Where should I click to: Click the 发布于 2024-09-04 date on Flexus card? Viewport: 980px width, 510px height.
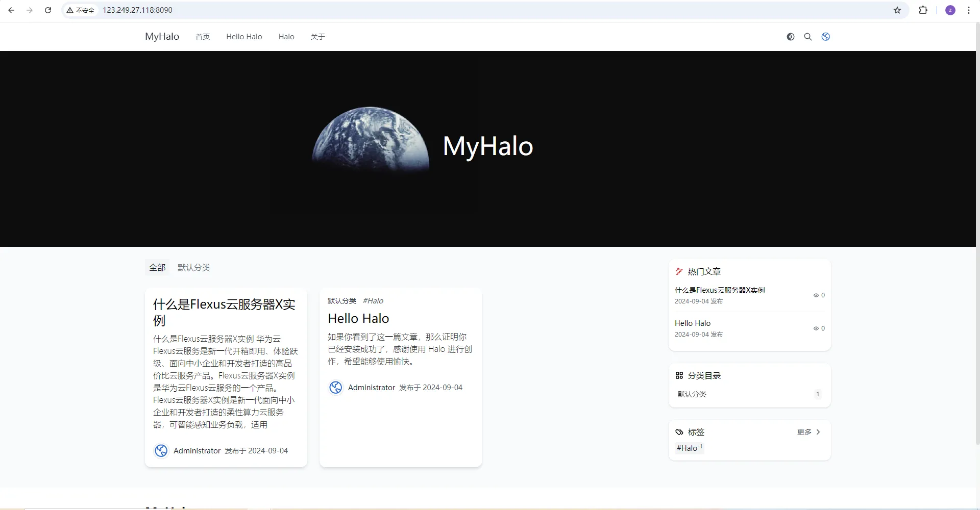pyautogui.click(x=256, y=451)
